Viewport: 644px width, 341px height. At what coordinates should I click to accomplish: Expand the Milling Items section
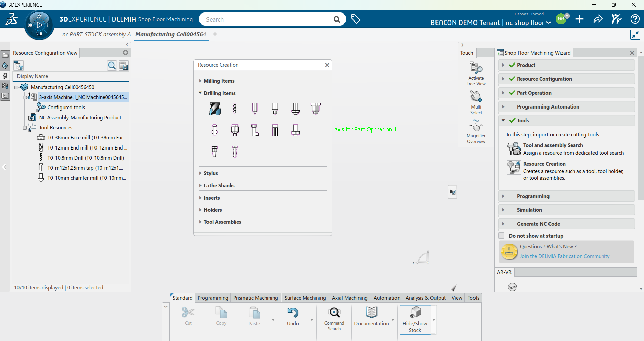[200, 81]
